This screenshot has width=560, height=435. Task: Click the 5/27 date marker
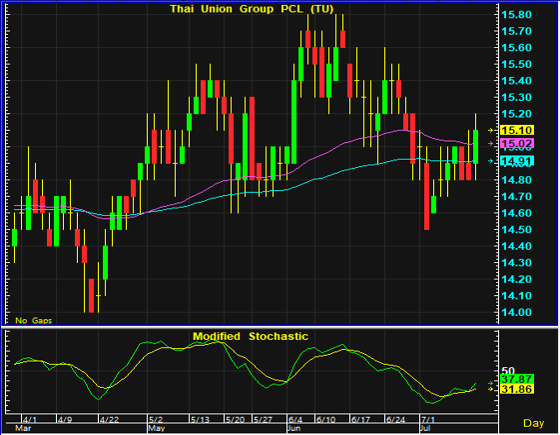(263, 419)
